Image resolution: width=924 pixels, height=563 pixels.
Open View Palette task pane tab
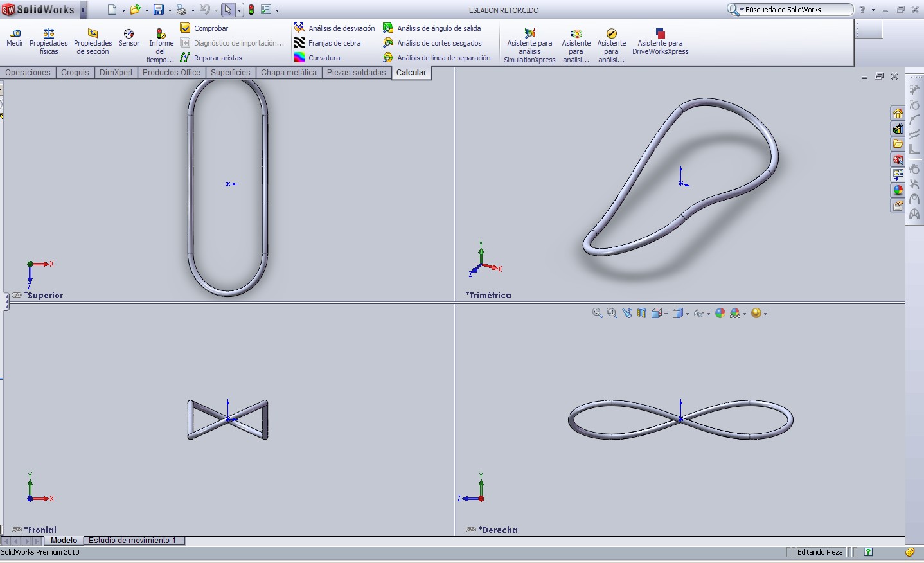tap(898, 175)
